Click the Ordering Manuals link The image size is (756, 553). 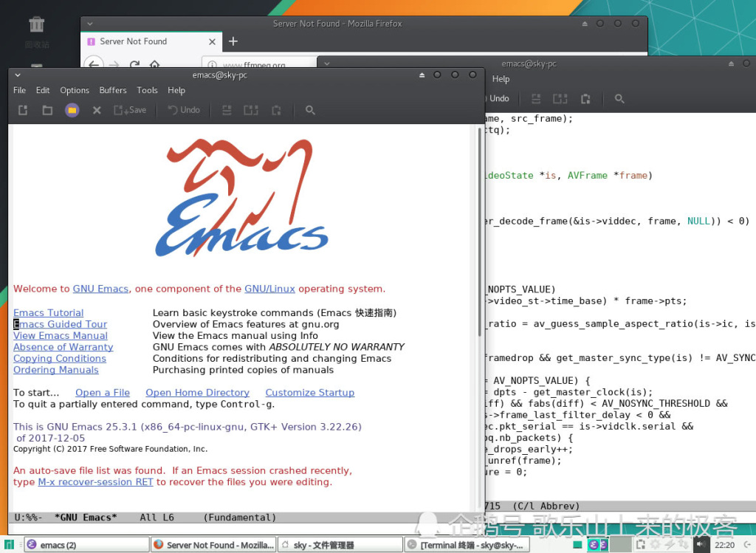(x=56, y=370)
